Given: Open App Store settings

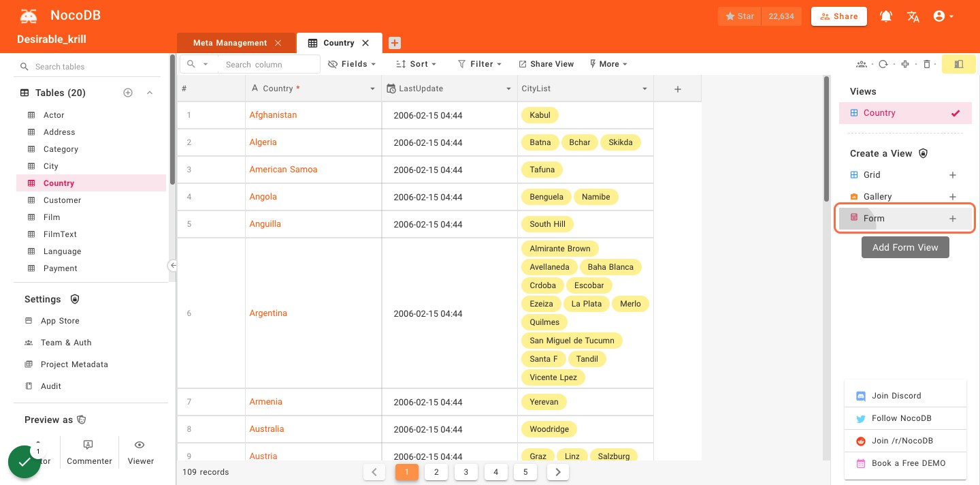Looking at the screenshot, I should tap(91, 321).
